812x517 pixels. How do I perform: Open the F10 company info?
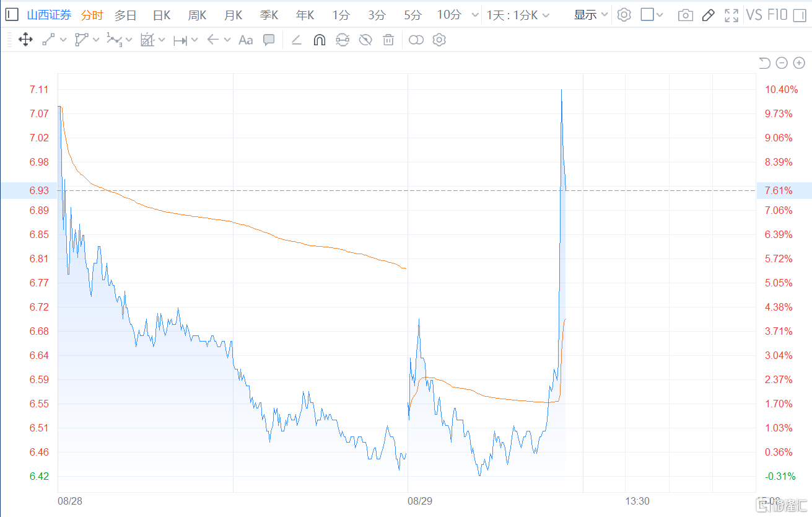coord(777,15)
